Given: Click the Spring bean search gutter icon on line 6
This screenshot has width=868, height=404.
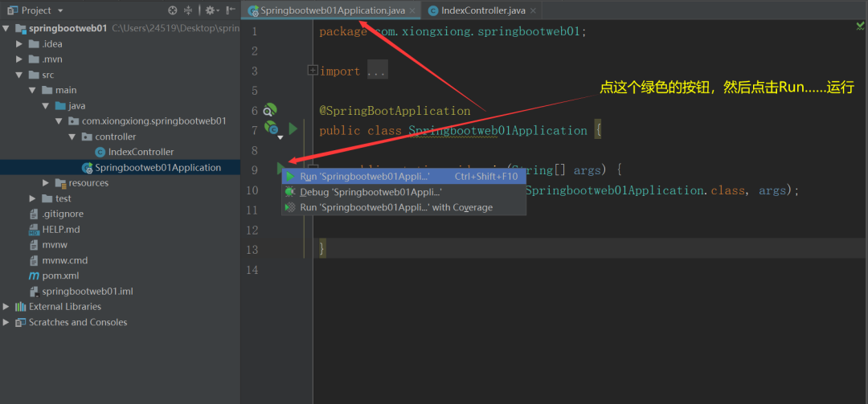Looking at the screenshot, I should coord(269,109).
